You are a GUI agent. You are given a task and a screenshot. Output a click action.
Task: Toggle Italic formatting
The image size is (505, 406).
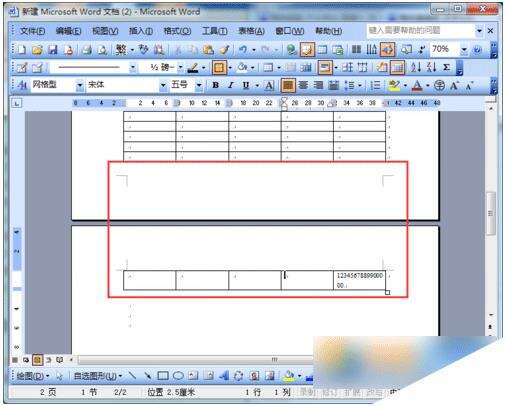230,86
